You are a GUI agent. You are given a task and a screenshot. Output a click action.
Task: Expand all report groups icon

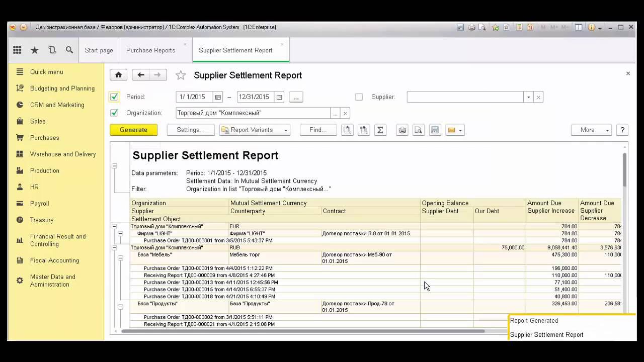[364, 130]
